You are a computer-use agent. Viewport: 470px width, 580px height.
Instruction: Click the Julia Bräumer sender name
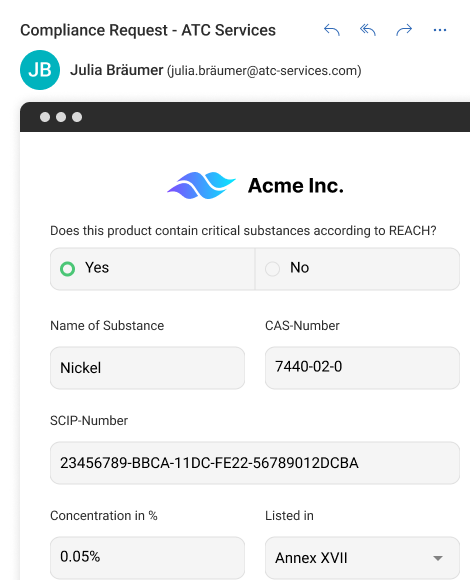pos(117,70)
